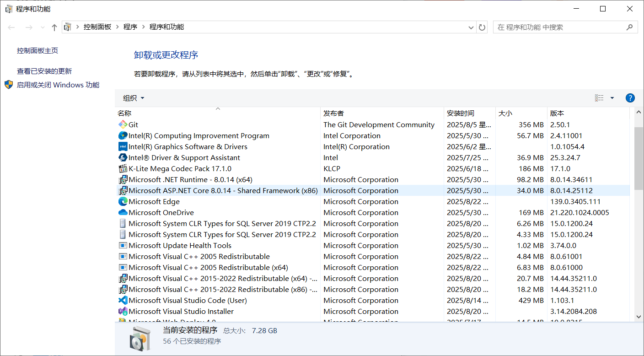Click the Microsoft .NET Runtime icon
Image resolution: width=644 pixels, height=356 pixels.
pyautogui.click(x=123, y=179)
